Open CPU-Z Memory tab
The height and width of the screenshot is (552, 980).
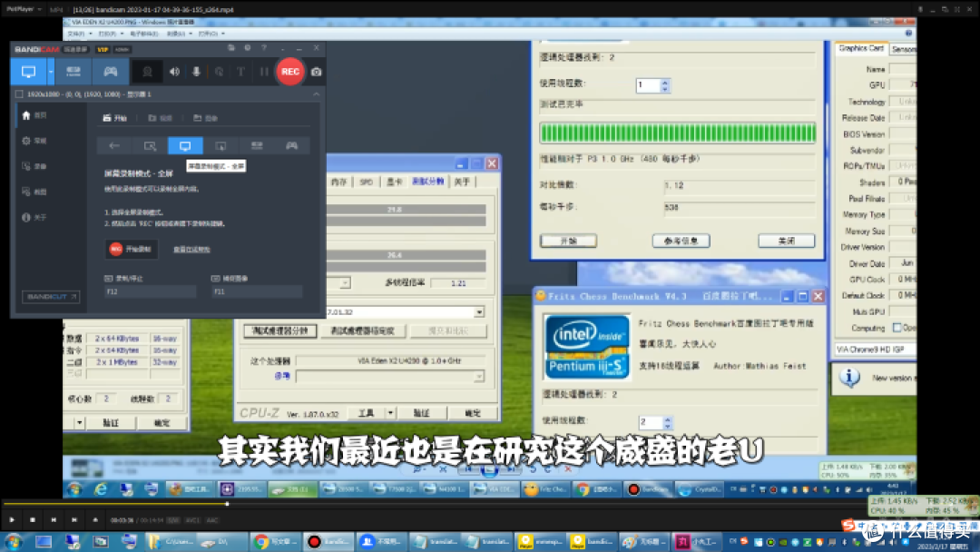(x=338, y=182)
